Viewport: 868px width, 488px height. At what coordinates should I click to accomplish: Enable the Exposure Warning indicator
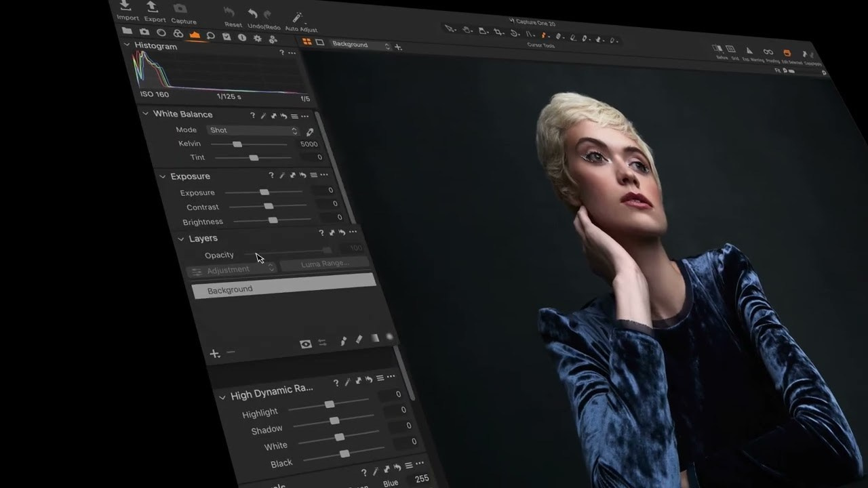point(749,52)
